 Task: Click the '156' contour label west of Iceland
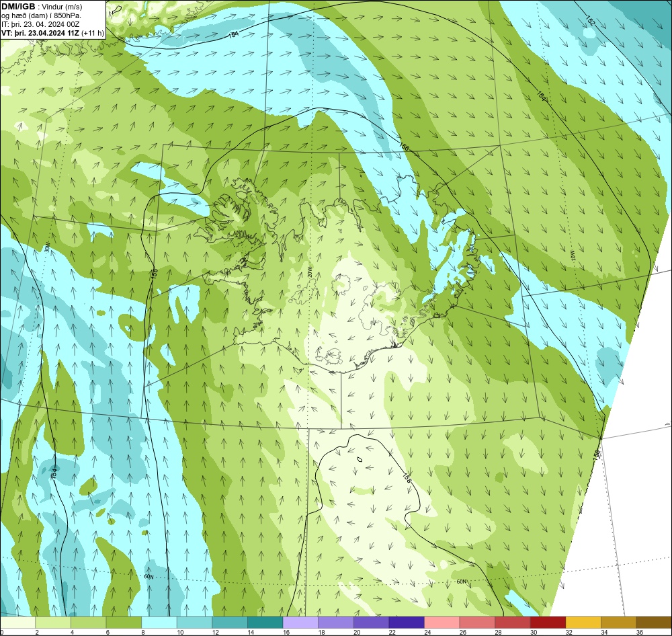tap(155, 274)
